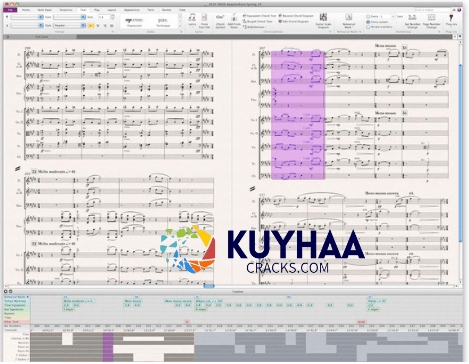The width and height of the screenshot is (469, 364).
Task: Click Respell Chord Text
Action: [257, 21]
